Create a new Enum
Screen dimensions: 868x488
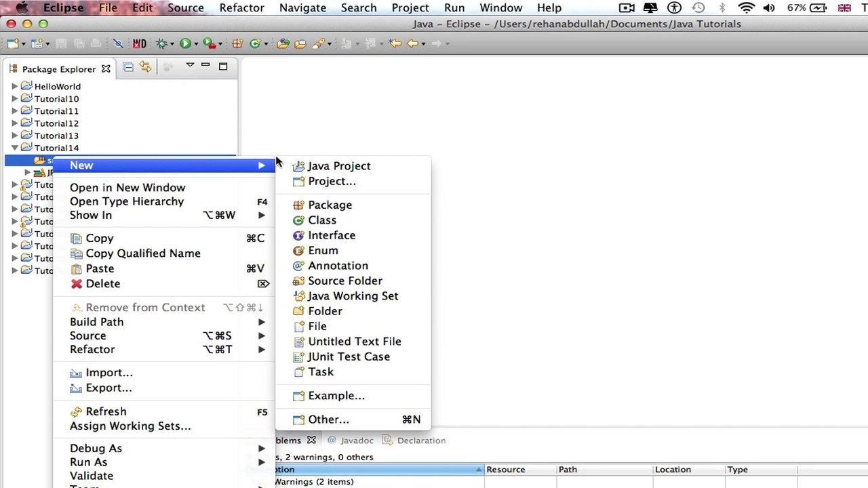click(x=353, y=250)
